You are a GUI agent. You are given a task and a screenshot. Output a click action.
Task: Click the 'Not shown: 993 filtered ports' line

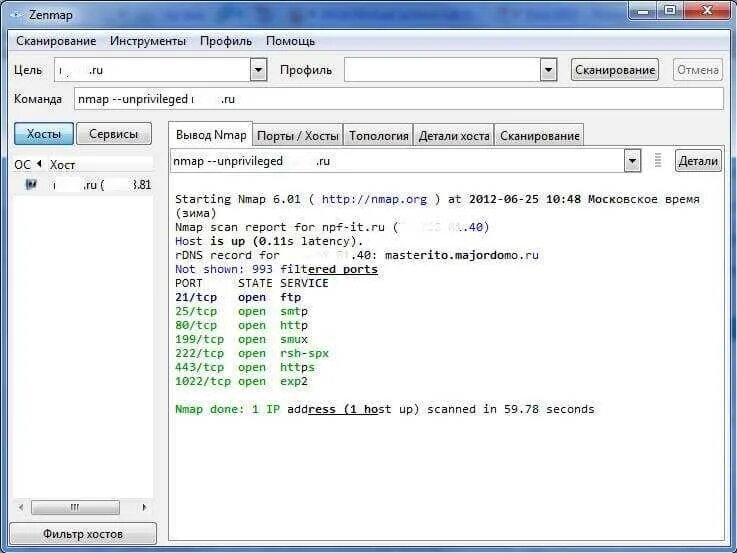pos(276,270)
